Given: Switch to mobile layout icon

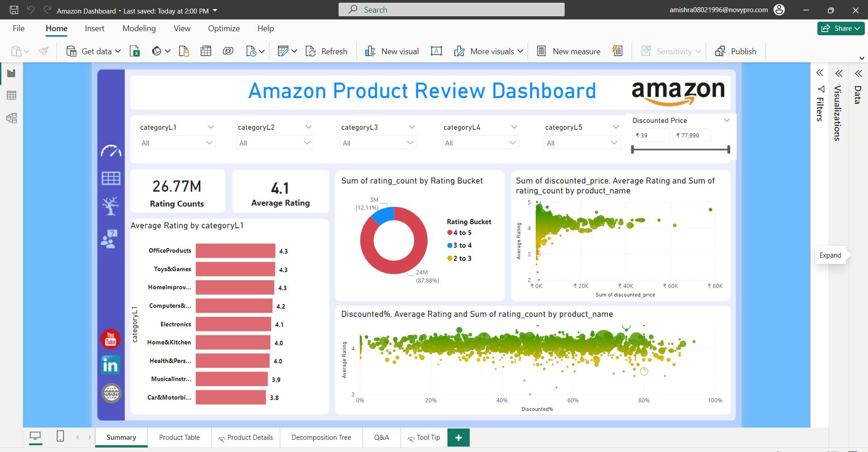Looking at the screenshot, I should [x=60, y=436].
